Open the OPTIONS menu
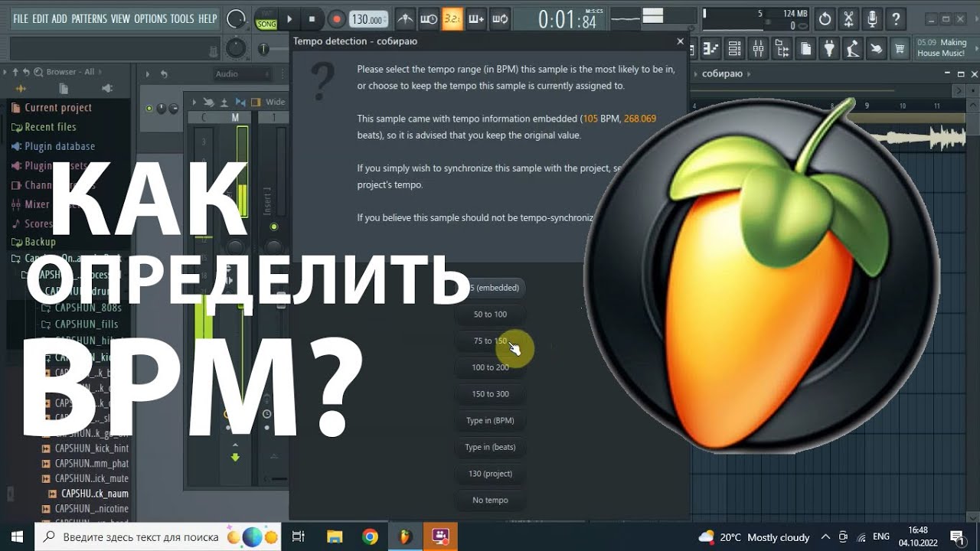 tap(150, 18)
